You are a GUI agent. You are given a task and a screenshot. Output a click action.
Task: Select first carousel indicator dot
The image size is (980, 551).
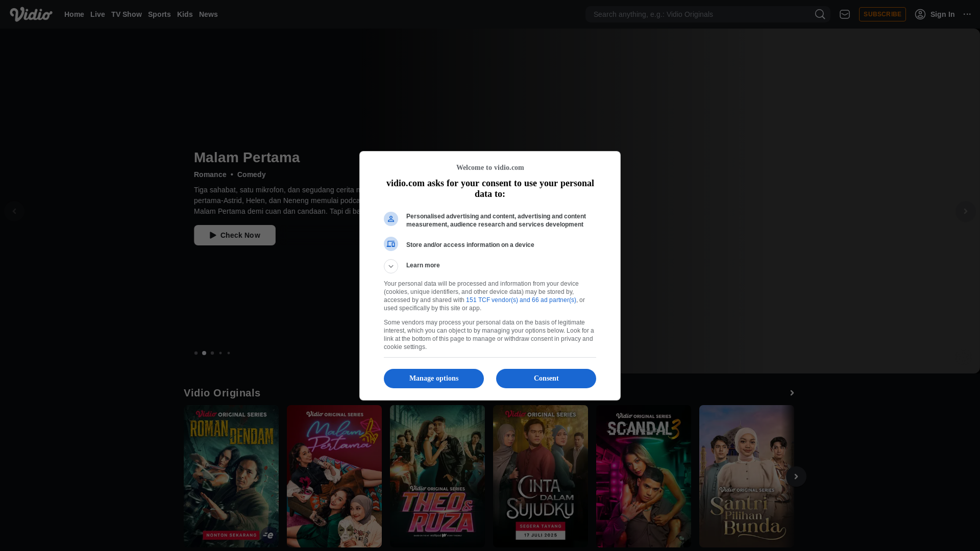coord(196,353)
